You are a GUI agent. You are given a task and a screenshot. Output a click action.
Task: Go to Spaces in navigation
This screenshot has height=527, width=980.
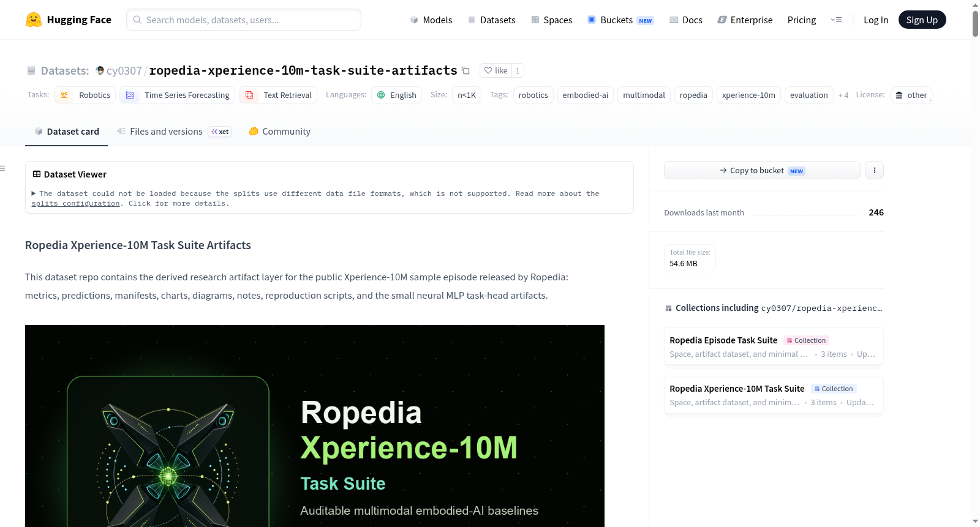552,20
